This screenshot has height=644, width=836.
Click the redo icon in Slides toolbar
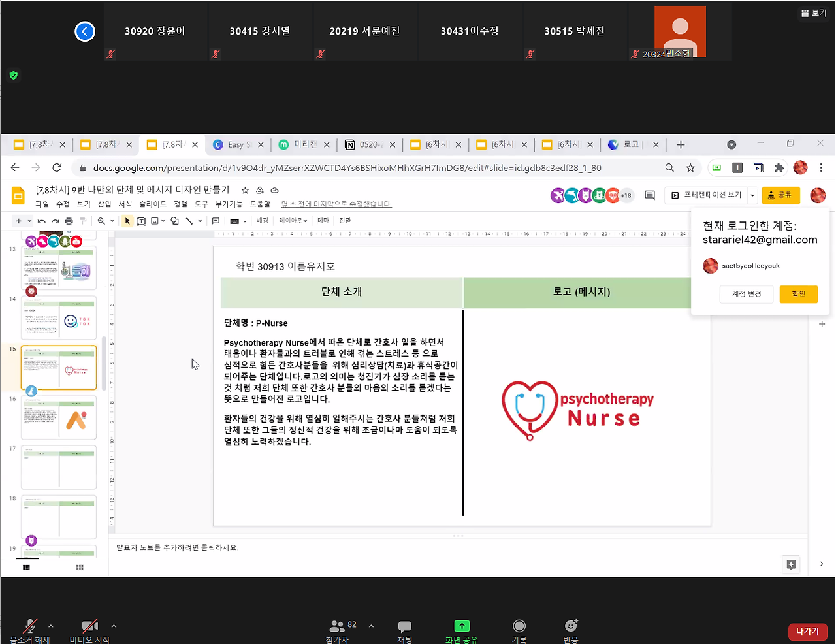click(x=56, y=221)
